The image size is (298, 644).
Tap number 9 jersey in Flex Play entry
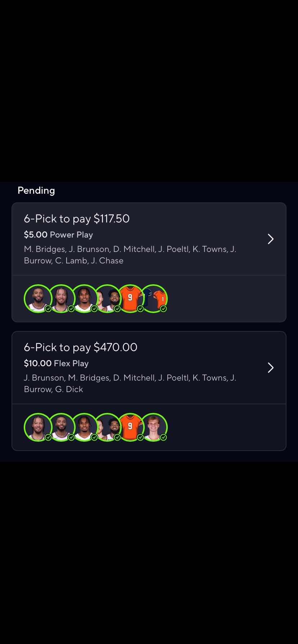[130, 427]
